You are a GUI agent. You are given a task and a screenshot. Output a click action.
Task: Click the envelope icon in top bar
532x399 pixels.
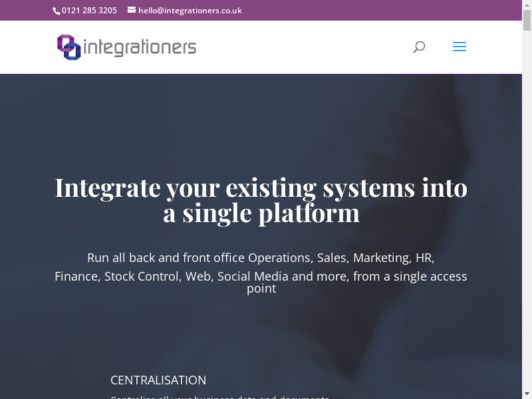(x=132, y=10)
